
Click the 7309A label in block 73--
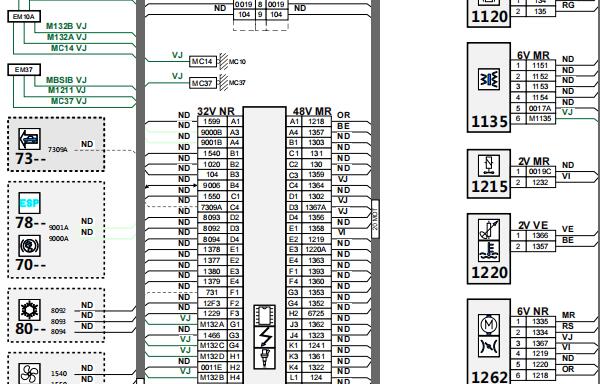tap(58, 150)
